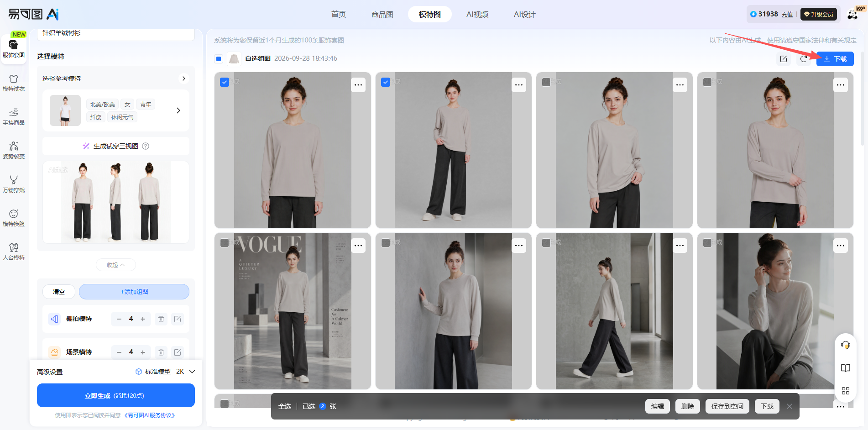The width and height of the screenshot is (868, 430).
Task: Go to the 首页 tab
Action: pyautogui.click(x=339, y=14)
